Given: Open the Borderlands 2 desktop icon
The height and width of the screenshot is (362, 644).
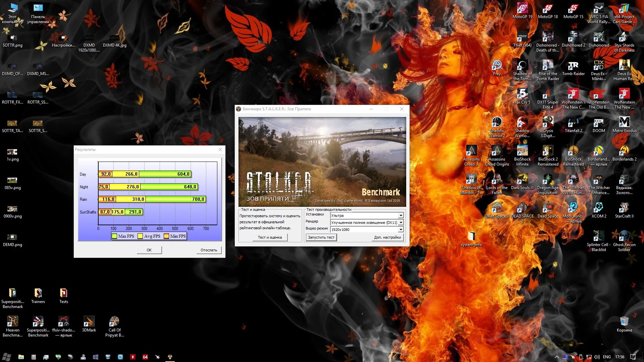Looking at the screenshot, I should (x=624, y=154).
